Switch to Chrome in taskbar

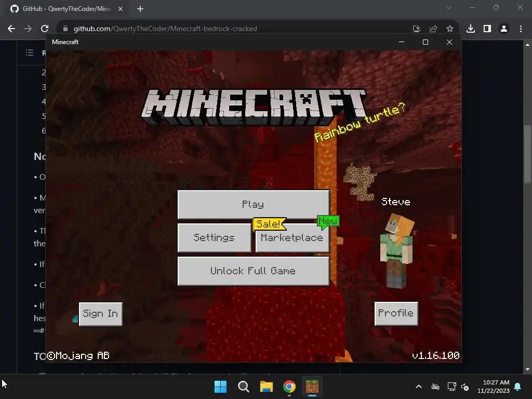[x=289, y=387]
